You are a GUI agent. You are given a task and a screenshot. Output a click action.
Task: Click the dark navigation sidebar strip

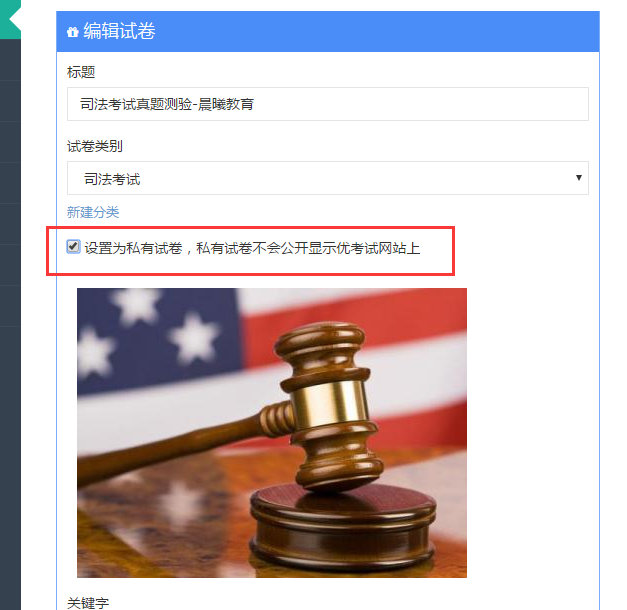click(x=10, y=324)
